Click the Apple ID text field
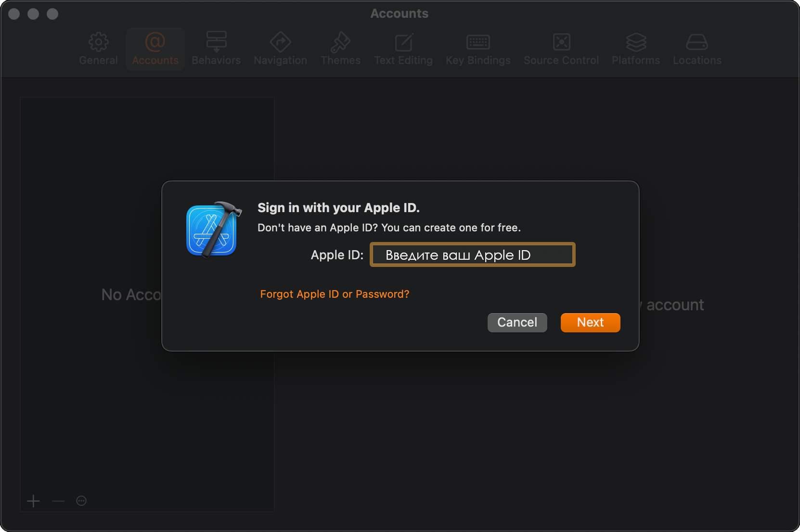This screenshot has height=532, width=800. [x=472, y=255]
